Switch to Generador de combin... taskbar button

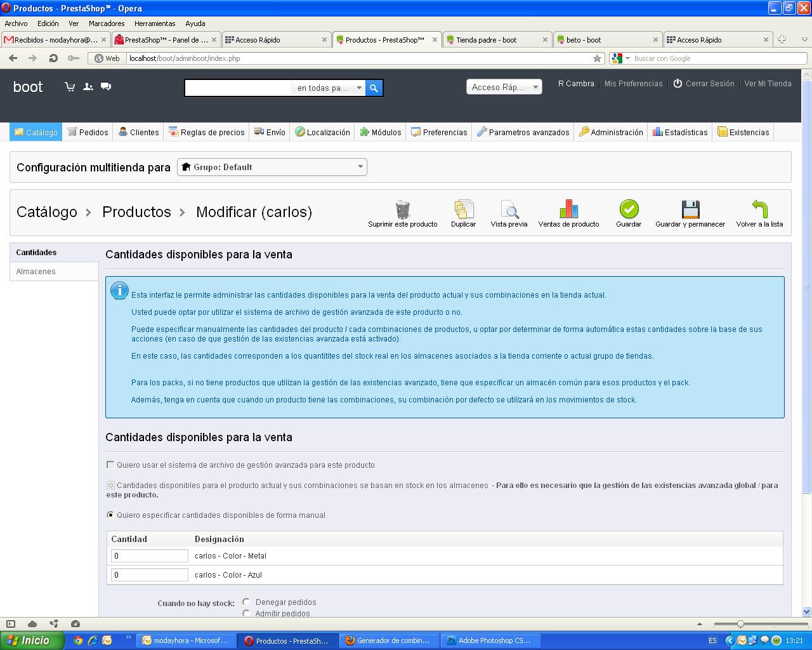(x=389, y=640)
